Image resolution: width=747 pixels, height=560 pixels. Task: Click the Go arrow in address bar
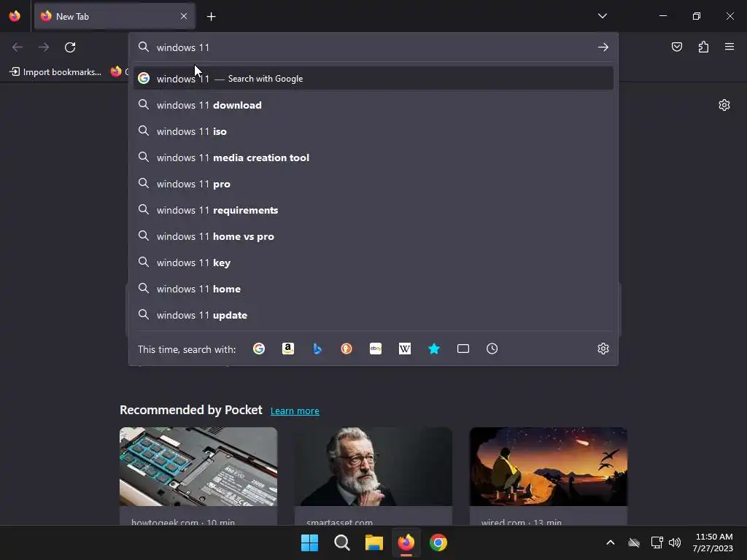(x=603, y=47)
